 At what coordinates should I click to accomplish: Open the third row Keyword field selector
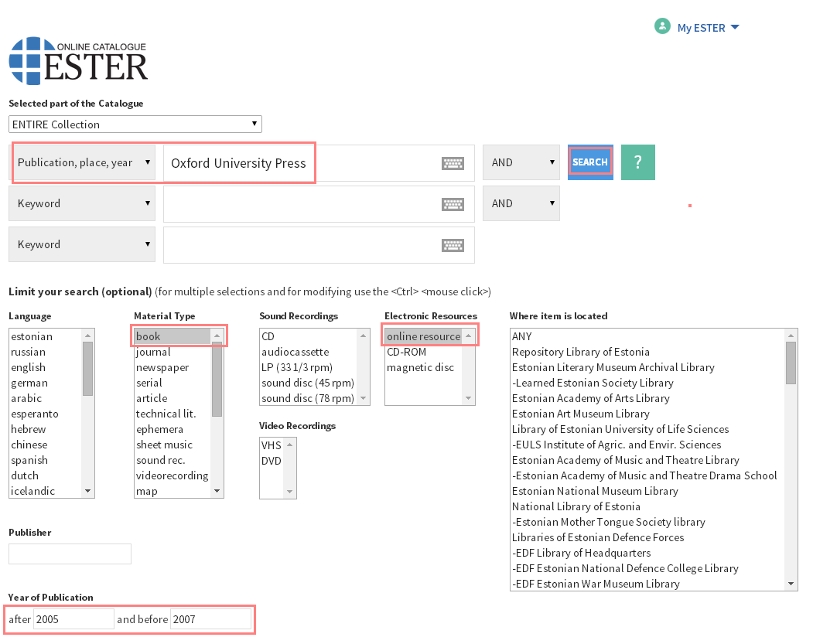[x=82, y=244]
